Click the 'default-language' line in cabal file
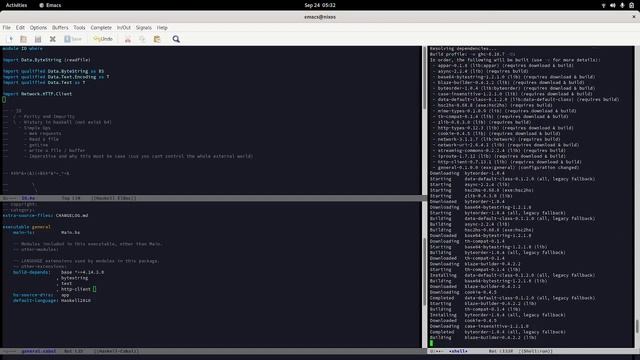The height and width of the screenshot is (360, 640). tap(52, 300)
